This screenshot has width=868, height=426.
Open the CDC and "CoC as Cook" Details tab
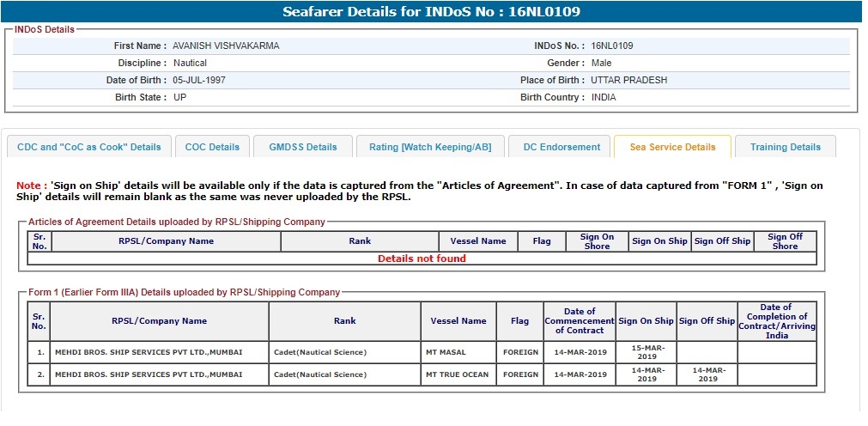point(89,147)
